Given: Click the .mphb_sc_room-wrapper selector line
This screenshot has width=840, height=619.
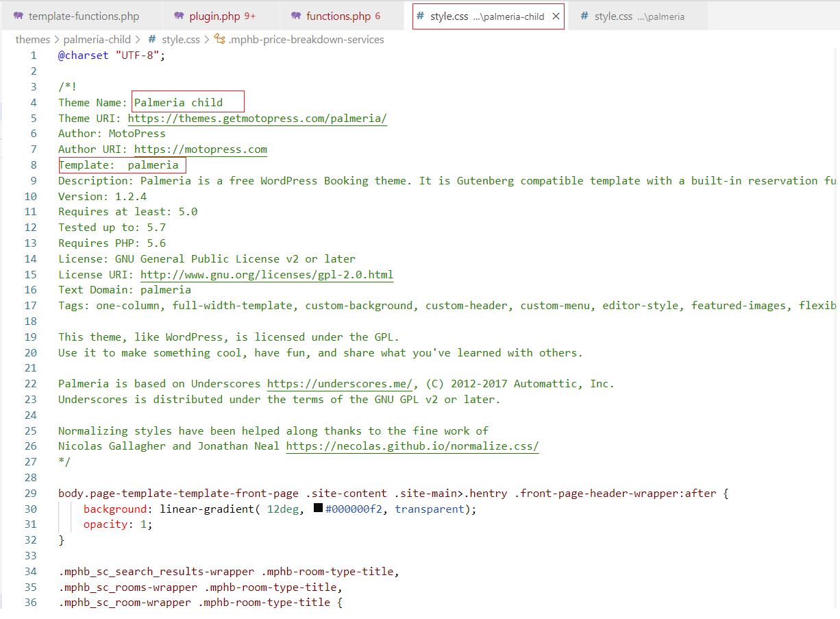Looking at the screenshot, I should 200,603.
